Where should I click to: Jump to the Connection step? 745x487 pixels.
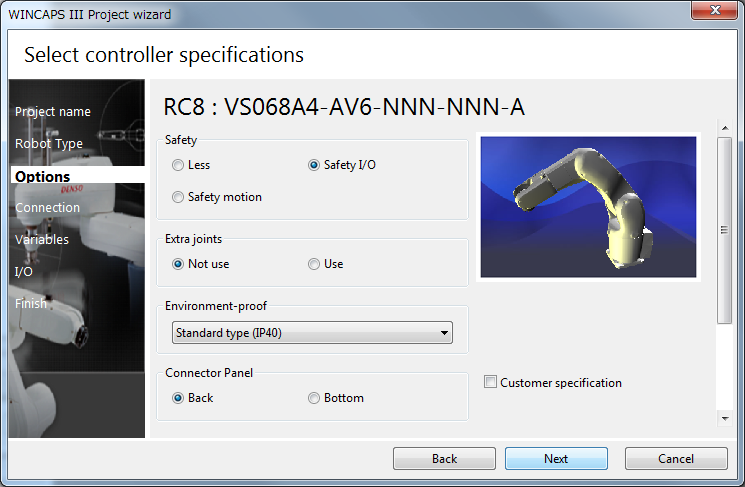(x=47, y=208)
